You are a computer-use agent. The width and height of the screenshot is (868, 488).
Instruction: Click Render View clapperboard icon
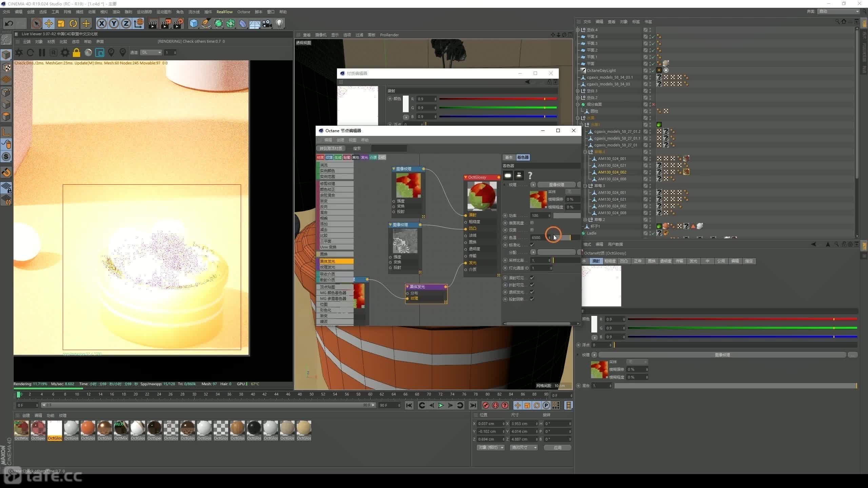pos(153,23)
